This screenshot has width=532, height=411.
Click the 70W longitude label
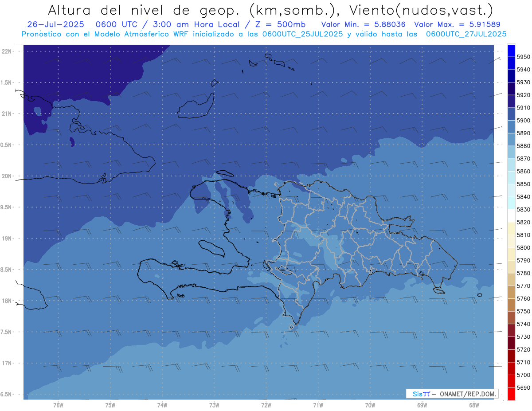[370, 405]
